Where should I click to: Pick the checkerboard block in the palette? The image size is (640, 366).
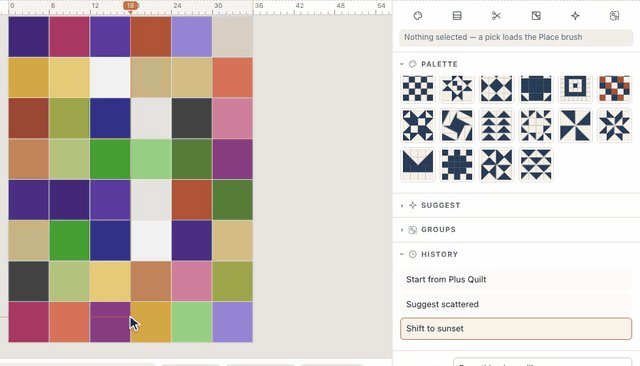418,88
